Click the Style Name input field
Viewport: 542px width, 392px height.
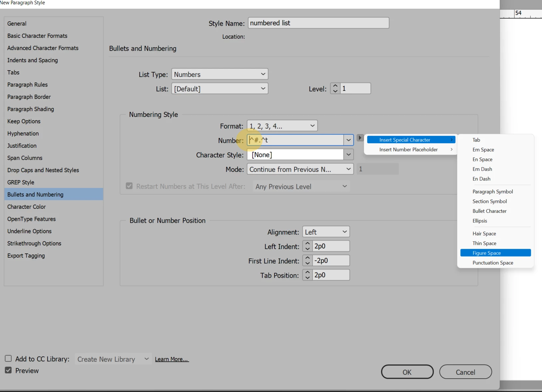coord(318,23)
